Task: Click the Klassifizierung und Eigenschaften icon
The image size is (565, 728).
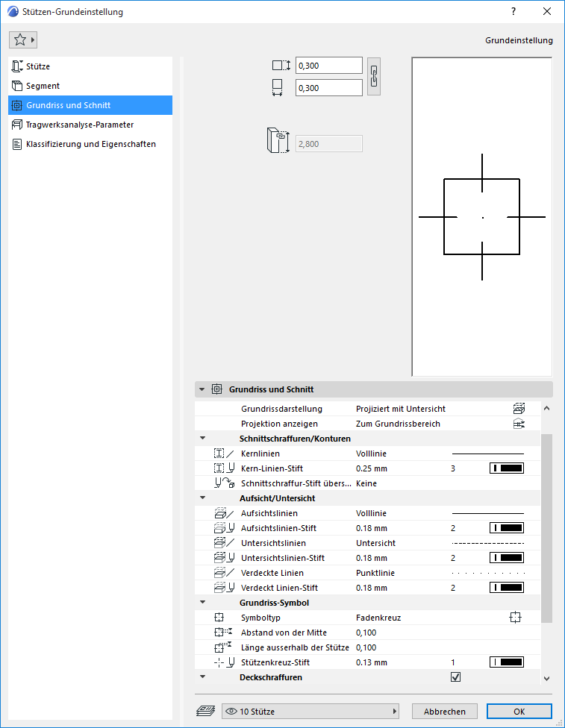Action: point(17,144)
